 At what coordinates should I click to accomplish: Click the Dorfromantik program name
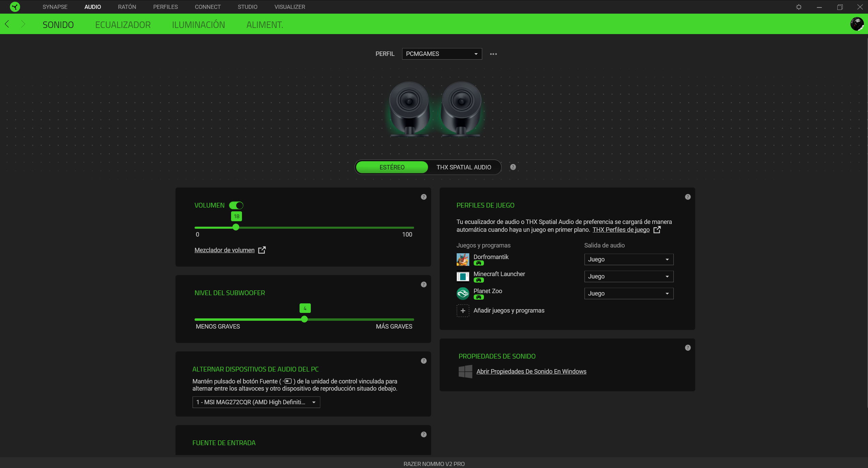pyautogui.click(x=491, y=257)
